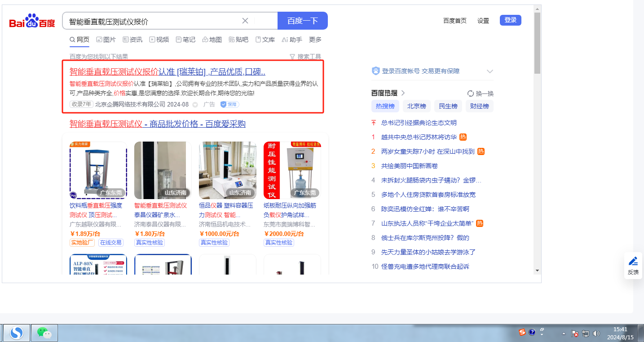Viewport: 644px width, 342px height.
Task: Click the page vertical scrollbar thumb
Action: [537, 43]
